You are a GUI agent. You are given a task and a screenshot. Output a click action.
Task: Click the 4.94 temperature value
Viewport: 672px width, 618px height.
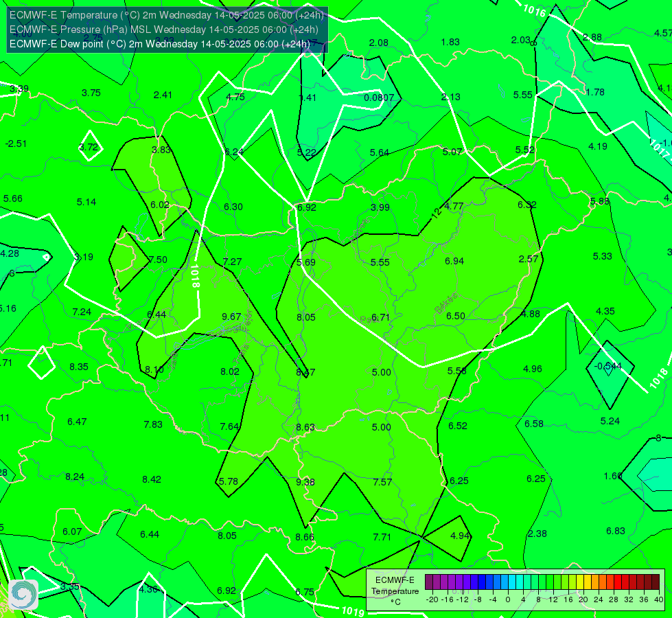[460, 536]
